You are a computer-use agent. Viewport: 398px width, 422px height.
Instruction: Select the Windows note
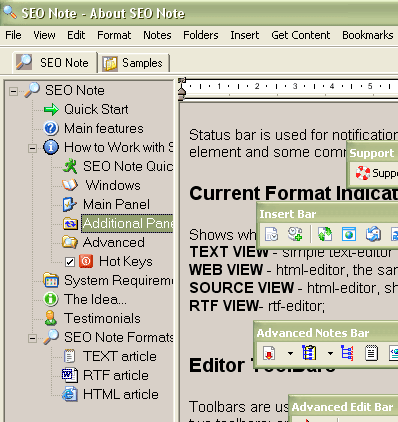point(113,185)
